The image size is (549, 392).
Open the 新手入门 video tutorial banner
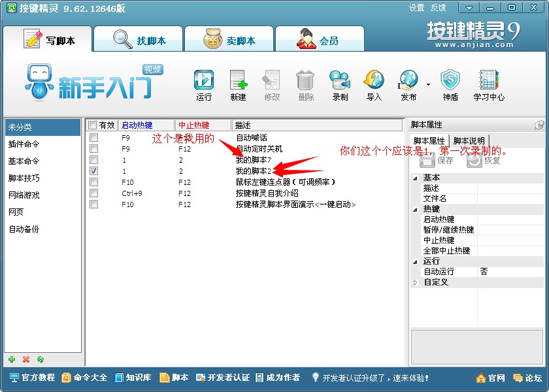pyautogui.click(x=95, y=82)
